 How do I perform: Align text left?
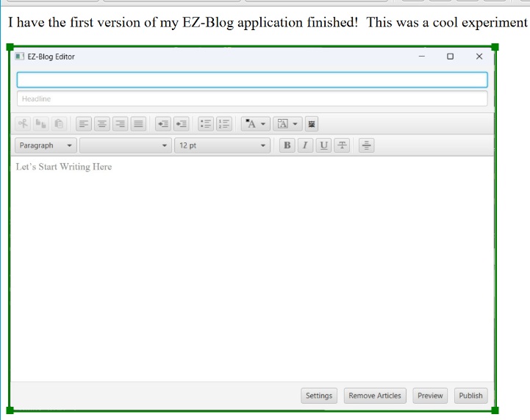(84, 124)
